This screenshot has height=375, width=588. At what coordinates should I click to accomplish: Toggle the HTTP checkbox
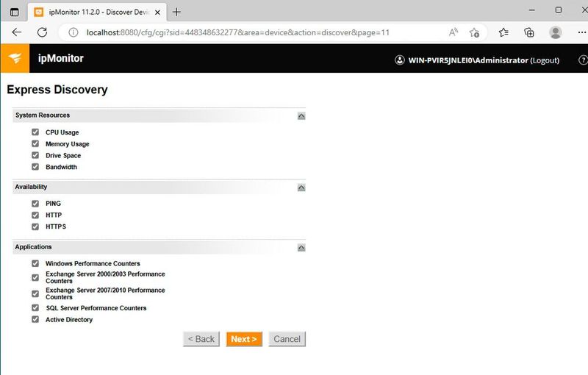click(35, 215)
